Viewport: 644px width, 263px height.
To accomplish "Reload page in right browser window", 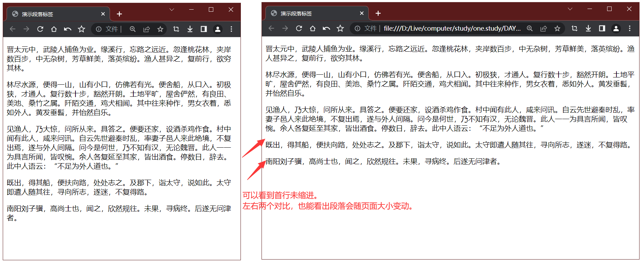I will pos(299,29).
